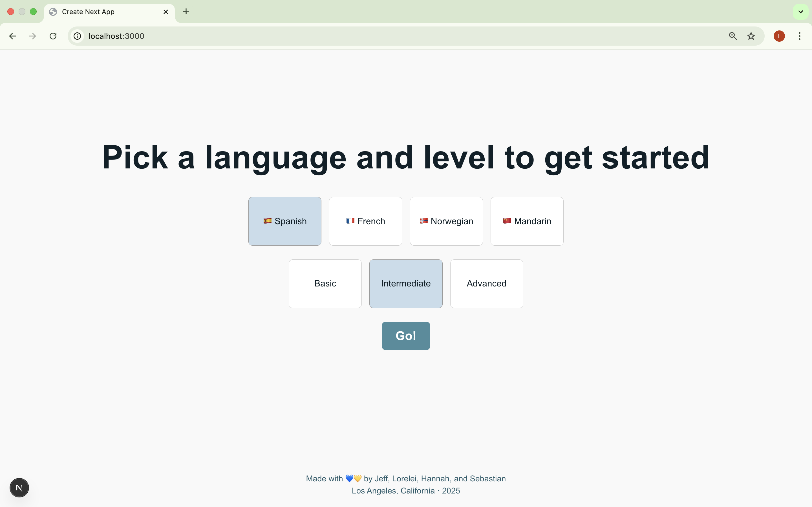
Task: Select the Spanish language option
Action: click(284, 221)
